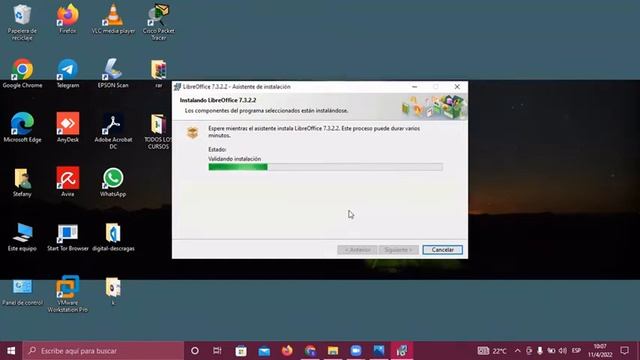Click the LibreOffice installer taskbar icon
The height and width of the screenshot is (360, 640).
[402, 351]
